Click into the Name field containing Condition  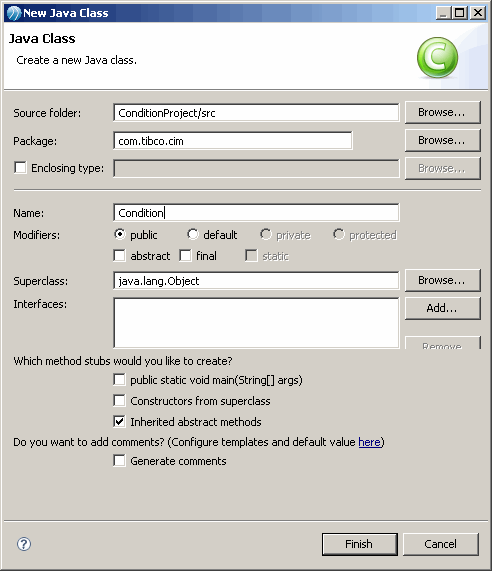(256, 212)
